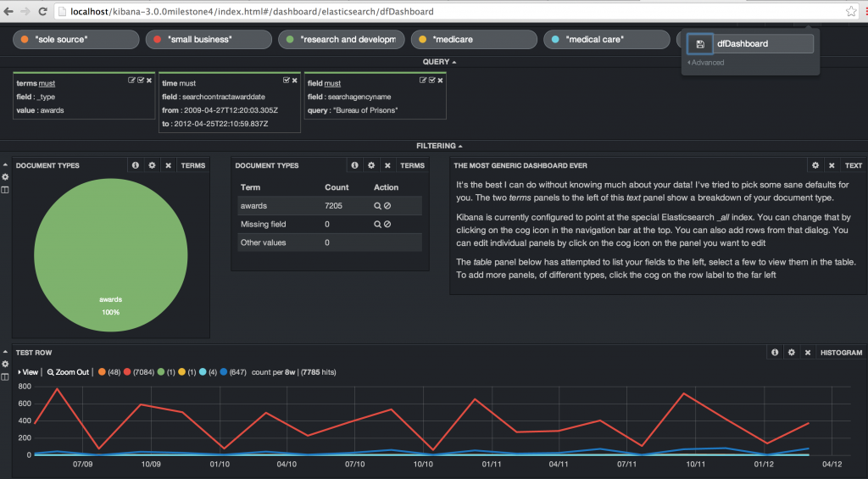Filter on awards term with magnifier icon
Screen dimensions: 868x479
click(x=377, y=206)
